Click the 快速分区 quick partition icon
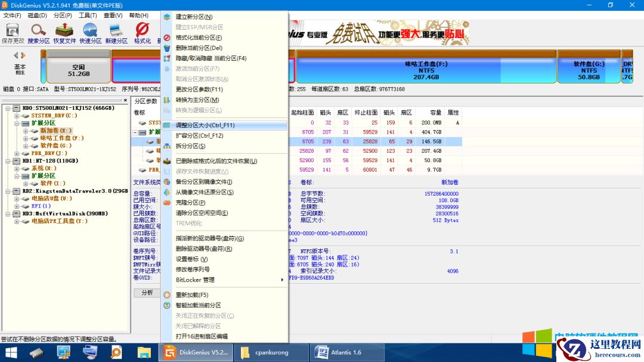 [x=89, y=32]
